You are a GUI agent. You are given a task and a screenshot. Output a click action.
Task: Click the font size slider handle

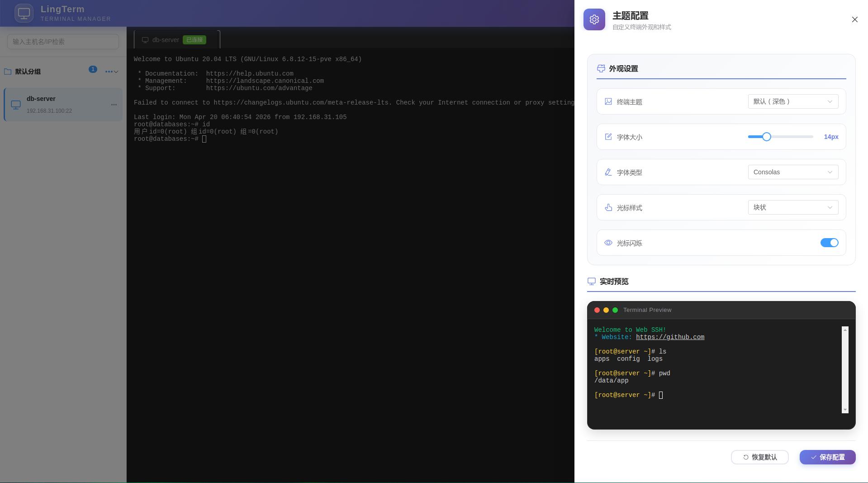click(766, 137)
